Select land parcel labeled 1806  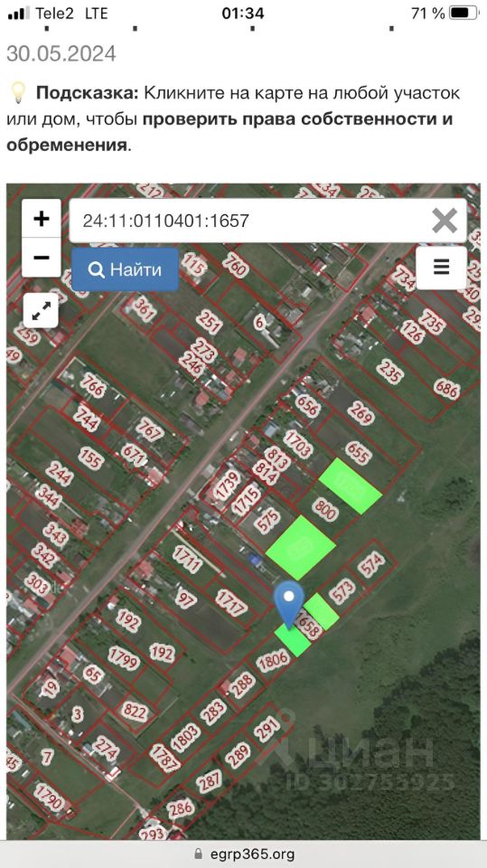pyautogui.click(x=274, y=660)
